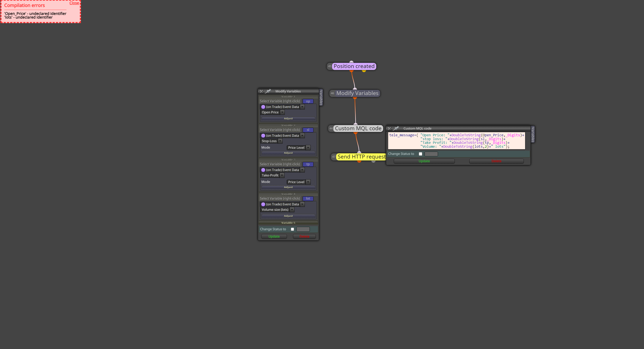Click into the tele_message code editor
This screenshot has height=349, width=644.
click(457, 141)
